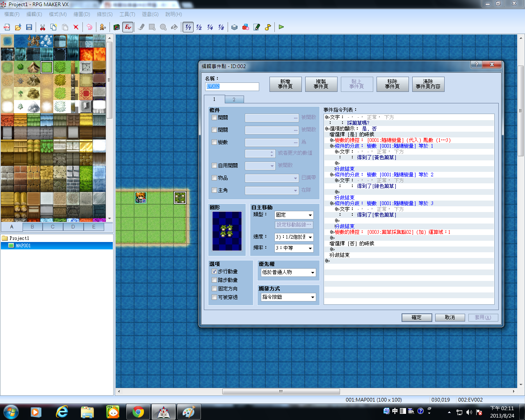This screenshot has height=420, width=525.
Task: Switch to event page tab 2
Action: coord(234,100)
